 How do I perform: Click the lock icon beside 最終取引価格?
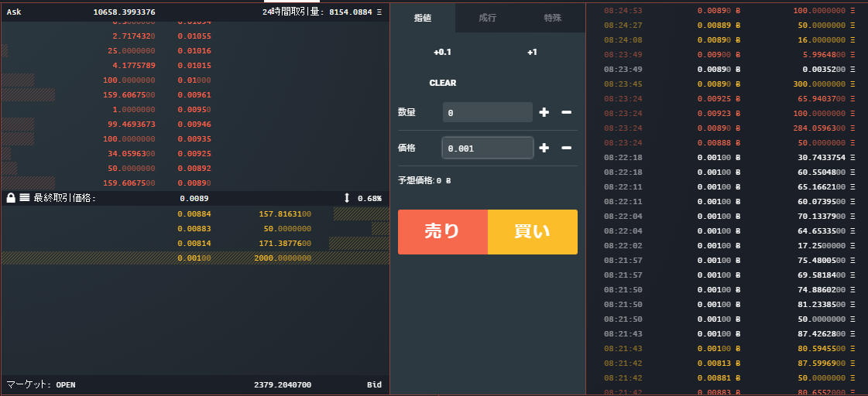point(11,198)
